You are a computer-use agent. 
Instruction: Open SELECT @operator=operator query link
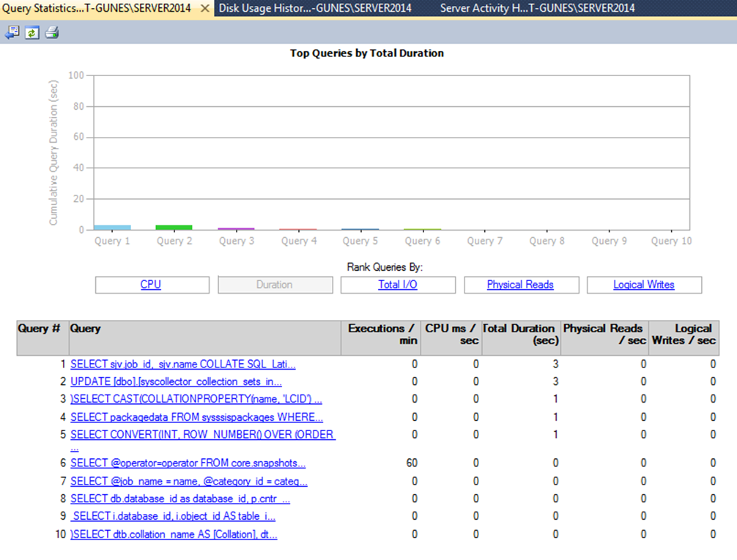coord(188,463)
